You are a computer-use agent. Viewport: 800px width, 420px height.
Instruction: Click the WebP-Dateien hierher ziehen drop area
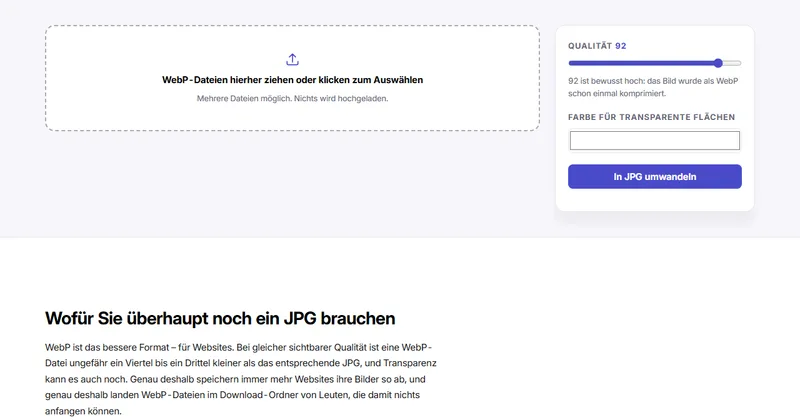[292, 78]
